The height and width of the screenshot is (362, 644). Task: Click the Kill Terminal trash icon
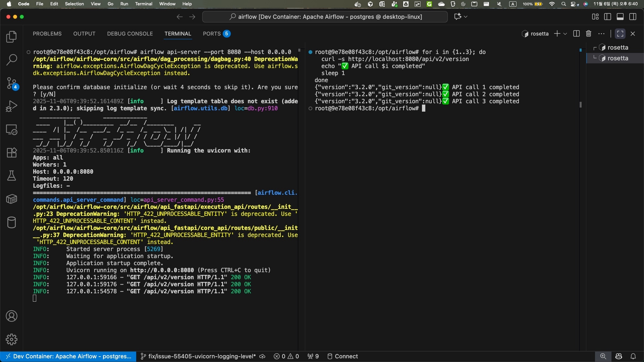coord(588,34)
